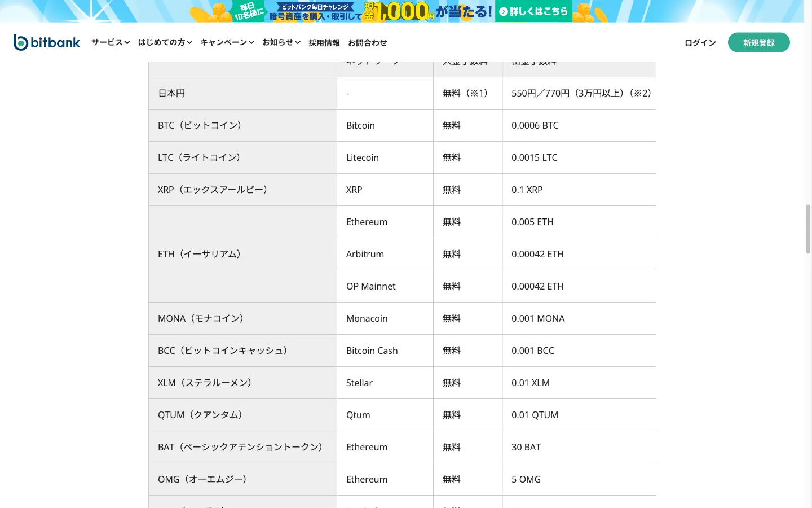
Task: Click the Bitcoin Cash network cell
Action: tap(385, 351)
